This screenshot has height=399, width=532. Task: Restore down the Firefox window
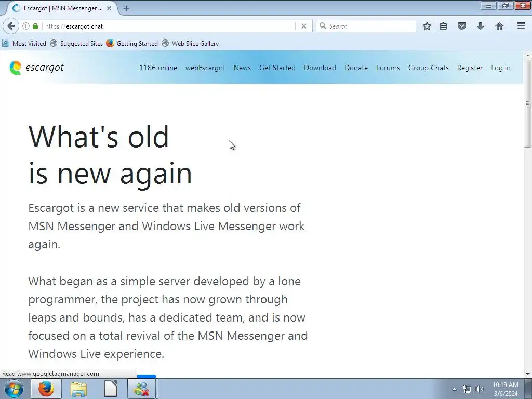pos(505,6)
